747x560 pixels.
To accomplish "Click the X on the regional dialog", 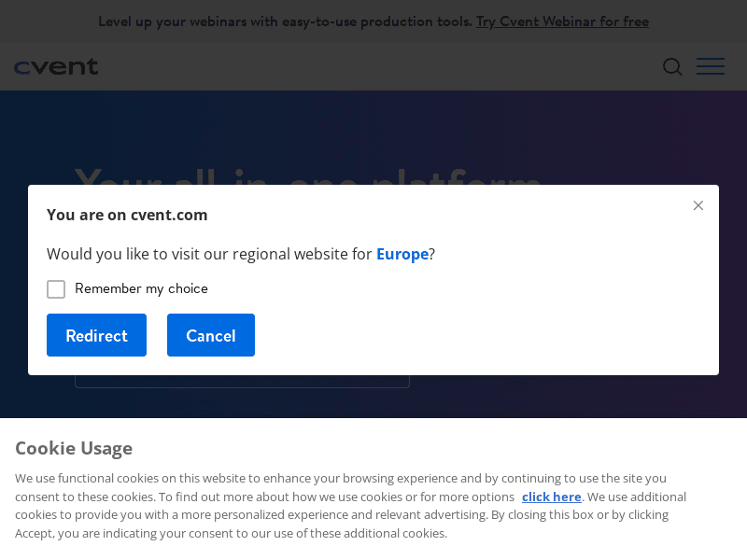I will click(x=698, y=205).
